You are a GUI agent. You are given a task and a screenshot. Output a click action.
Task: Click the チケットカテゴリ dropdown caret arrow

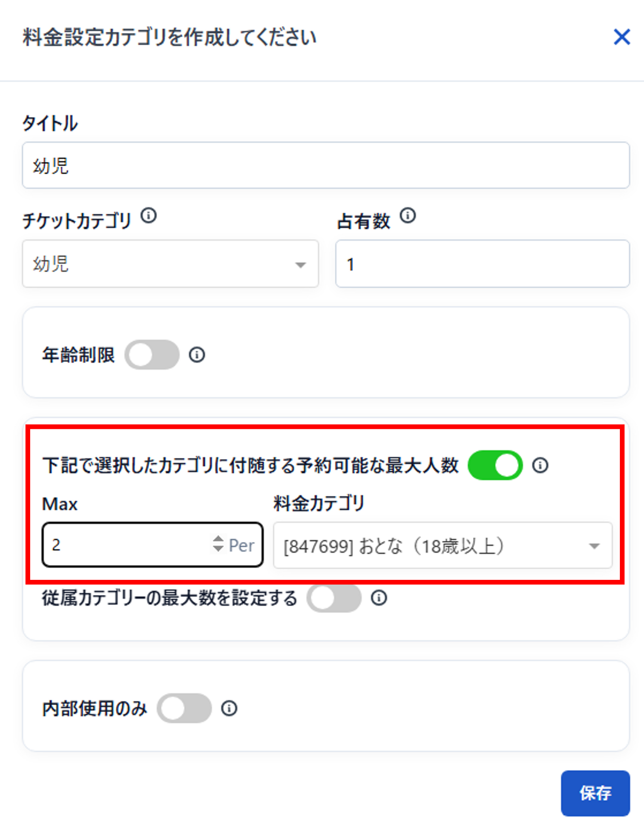click(x=300, y=265)
